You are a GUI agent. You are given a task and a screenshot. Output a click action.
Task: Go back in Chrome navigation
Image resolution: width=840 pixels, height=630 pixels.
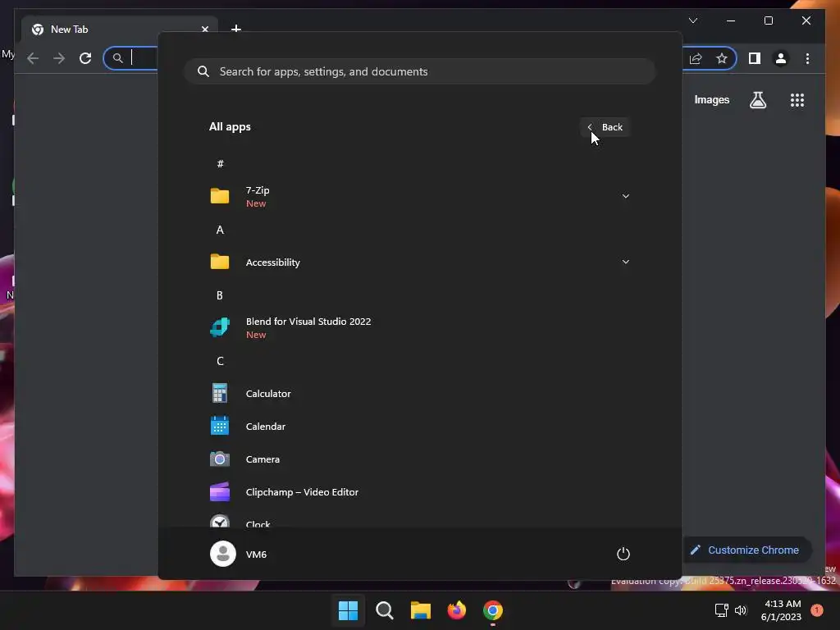[33, 58]
